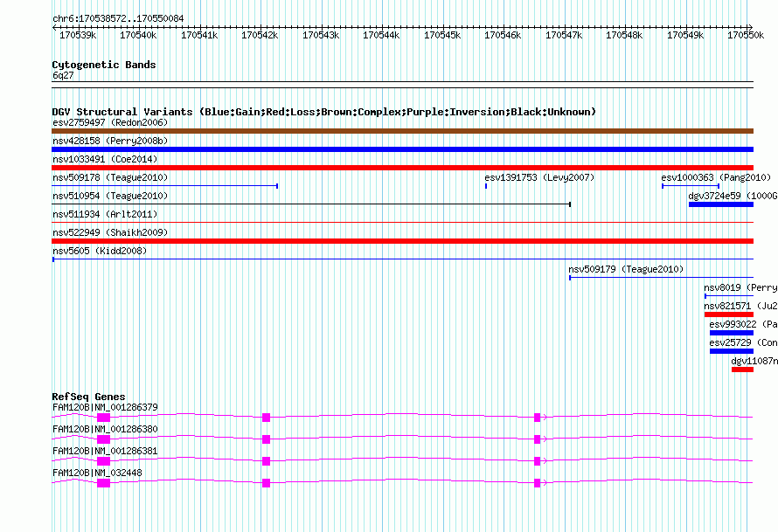This screenshot has height=532, width=778.
Task: Click FAM120B|NM_032448 gene label
Action: [x=97, y=473]
